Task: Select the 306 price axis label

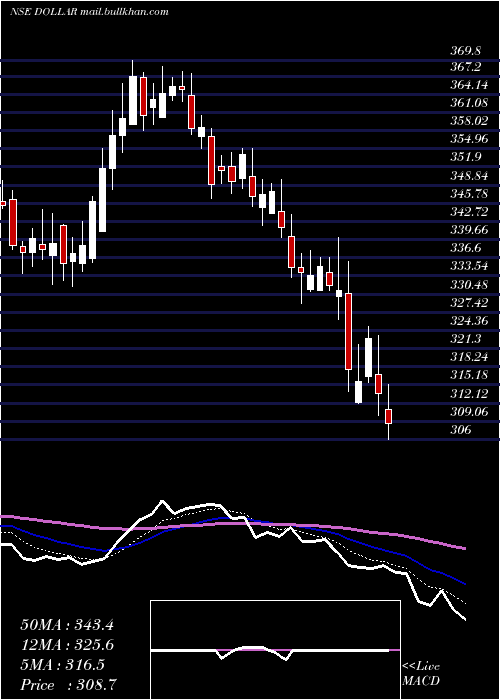Action: (x=461, y=430)
